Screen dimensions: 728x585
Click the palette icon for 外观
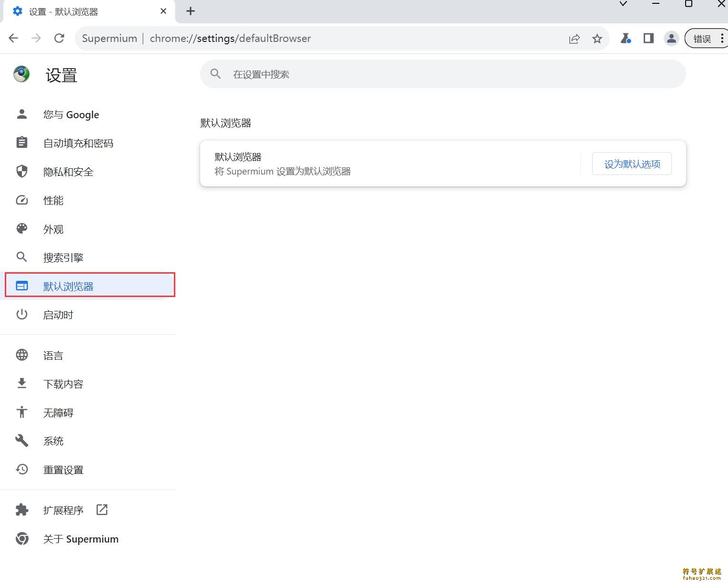[x=22, y=228]
